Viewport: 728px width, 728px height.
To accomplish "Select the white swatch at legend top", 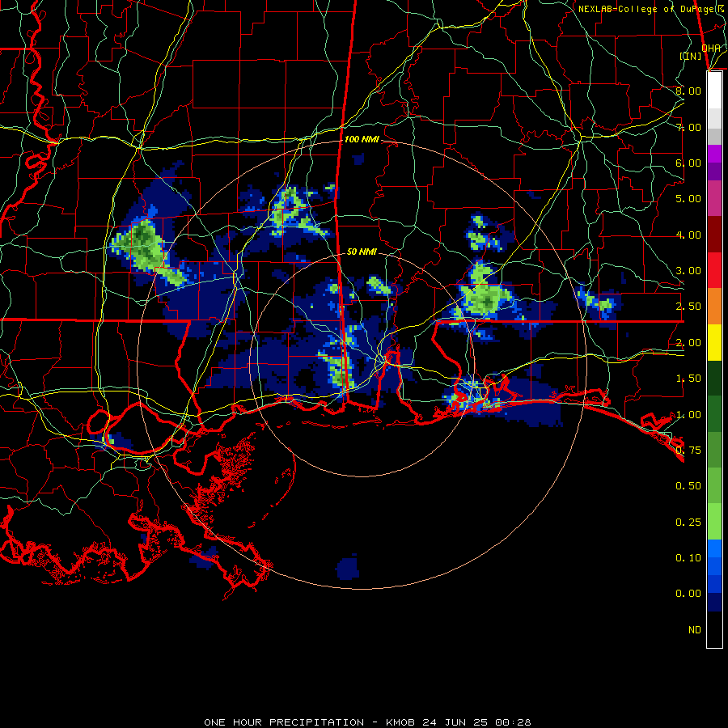I will tap(714, 90).
